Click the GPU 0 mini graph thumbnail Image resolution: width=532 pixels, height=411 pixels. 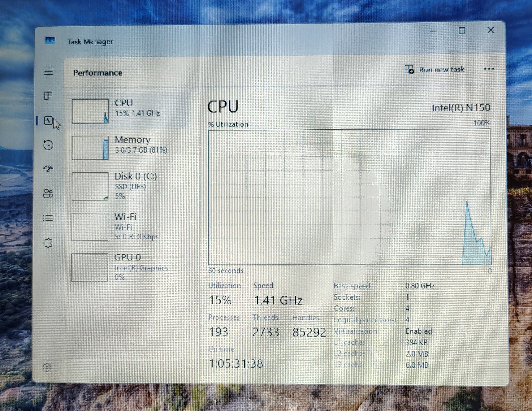[89, 267]
